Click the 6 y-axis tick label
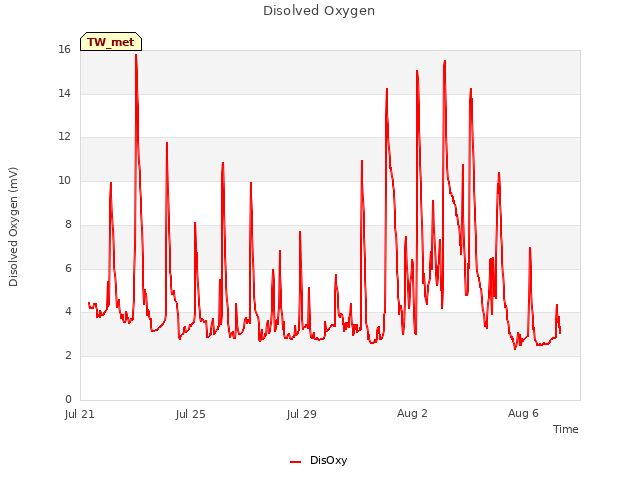The width and height of the screenshot is (640, 480). pyautogui.click(x=68, y=268)
